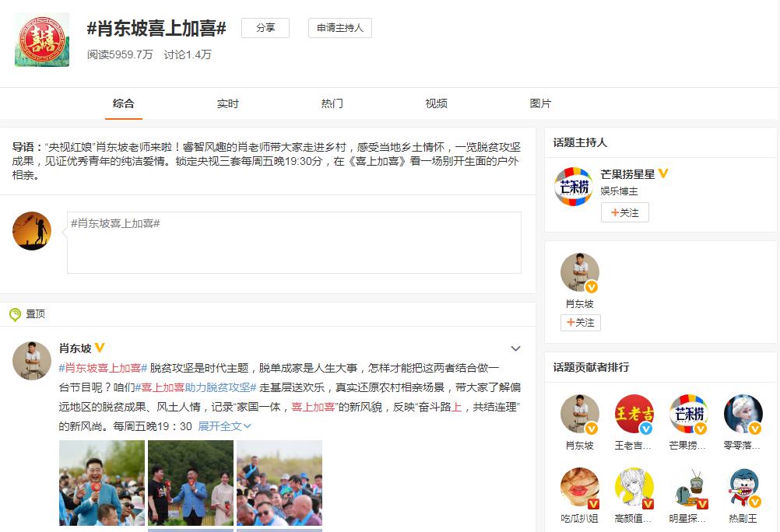Follow 肖东坡 with 关注 button

pyautogui.click(x=580, y=322)
